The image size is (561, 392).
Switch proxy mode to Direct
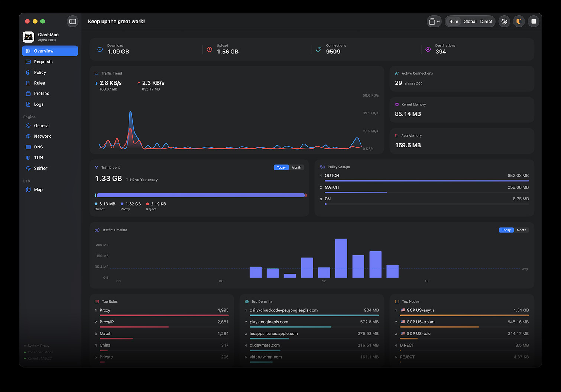[x=486, y=22]
